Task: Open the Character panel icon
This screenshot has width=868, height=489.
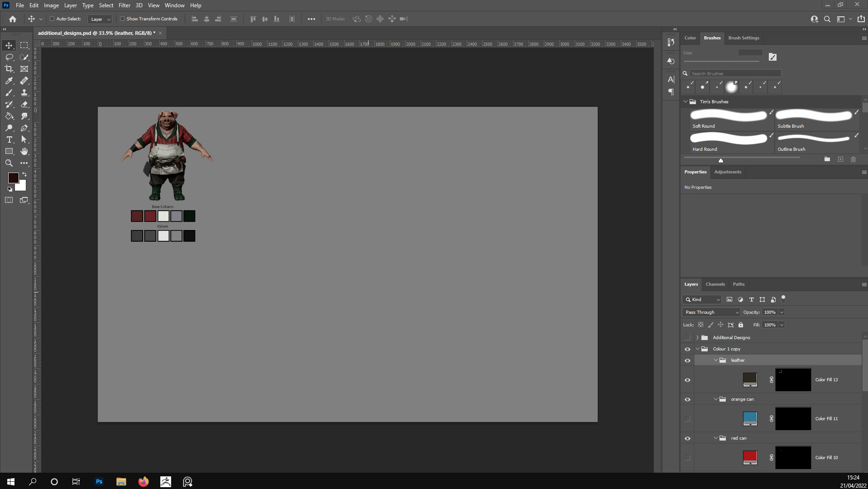Action: tap(671, 79)
